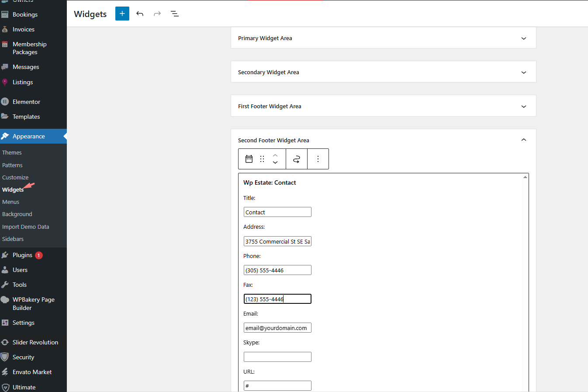Collapse the Second Footer Widget Area
588x392 pixels.
523,140
